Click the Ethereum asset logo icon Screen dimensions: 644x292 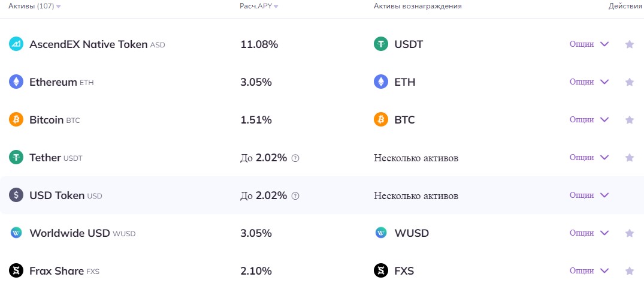(16, 82)
